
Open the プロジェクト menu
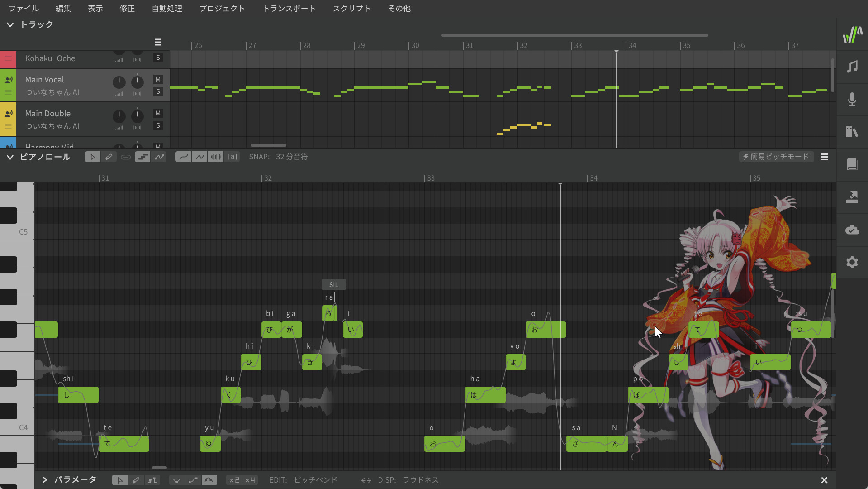[222, 8]
